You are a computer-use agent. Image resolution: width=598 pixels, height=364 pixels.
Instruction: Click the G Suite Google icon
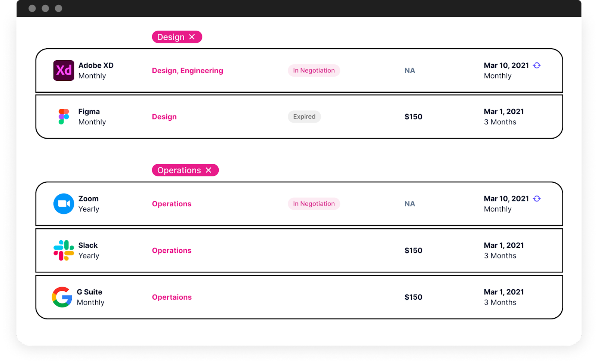62,297
